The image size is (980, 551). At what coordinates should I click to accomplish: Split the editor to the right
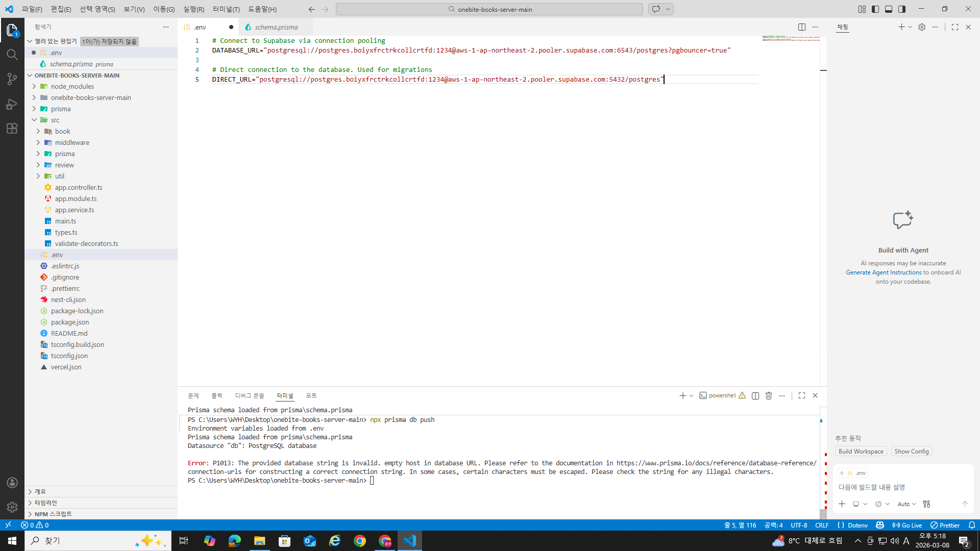pyautogui.click(x=801, y=27)
